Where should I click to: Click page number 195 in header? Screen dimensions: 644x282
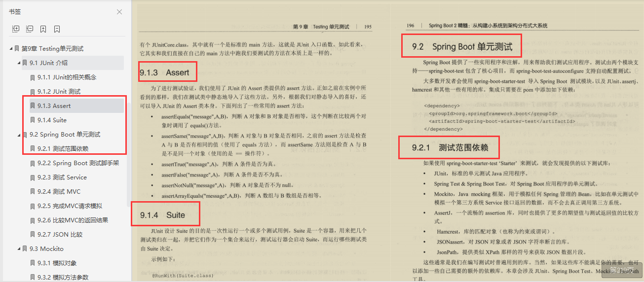368,27
